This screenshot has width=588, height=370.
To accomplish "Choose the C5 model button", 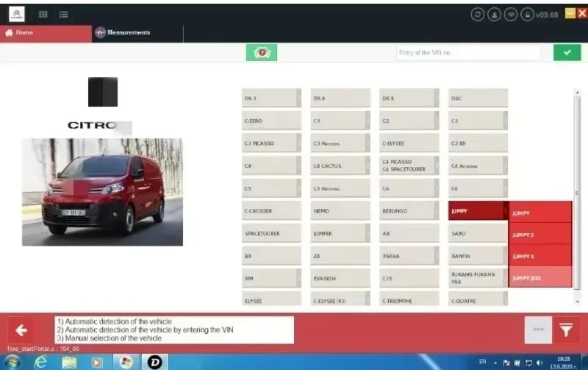I will [271, 188].
